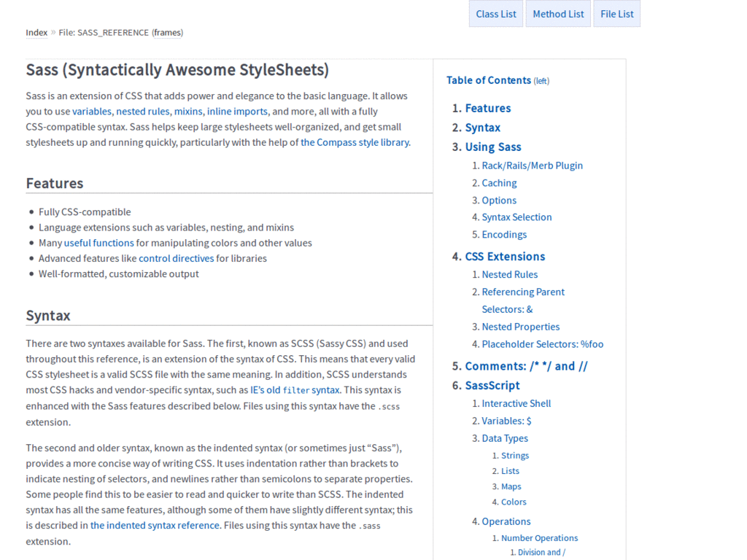Open the Data Types contents entry
The width and height of the screenshot is (747, 560).
[x=505, y=438]
